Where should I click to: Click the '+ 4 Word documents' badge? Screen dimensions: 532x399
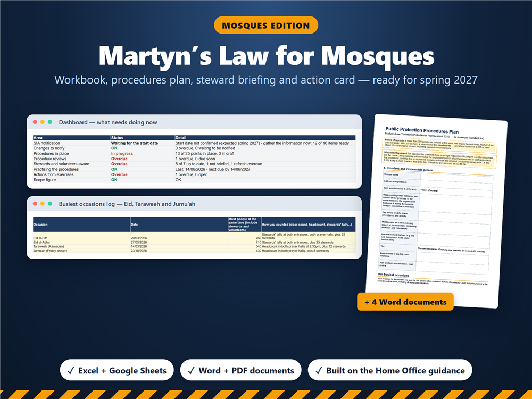tap(405, 302)
